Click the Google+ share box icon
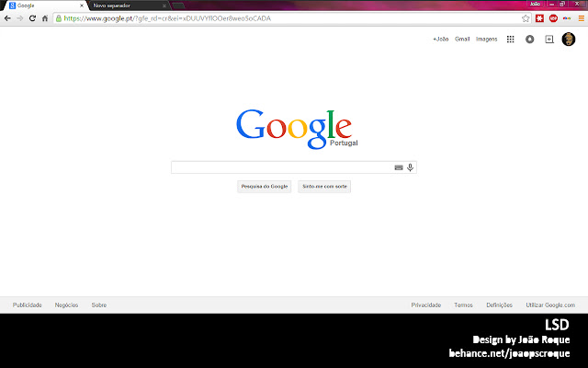 (x=549, y=39)
